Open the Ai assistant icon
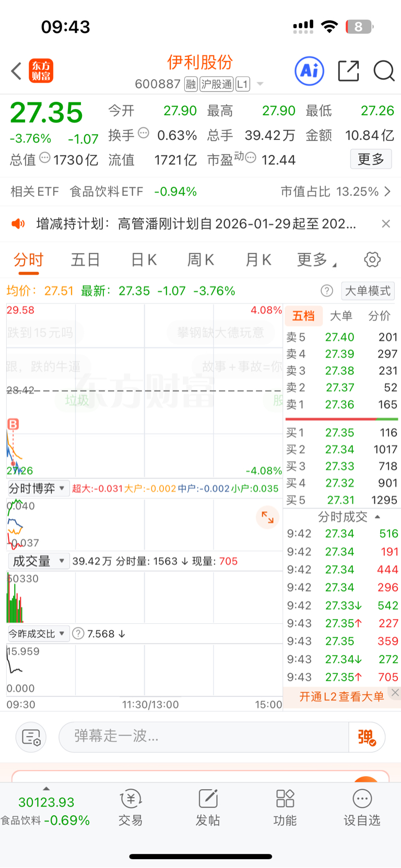The width and height of the screenshot is (401, 868). 310,70
